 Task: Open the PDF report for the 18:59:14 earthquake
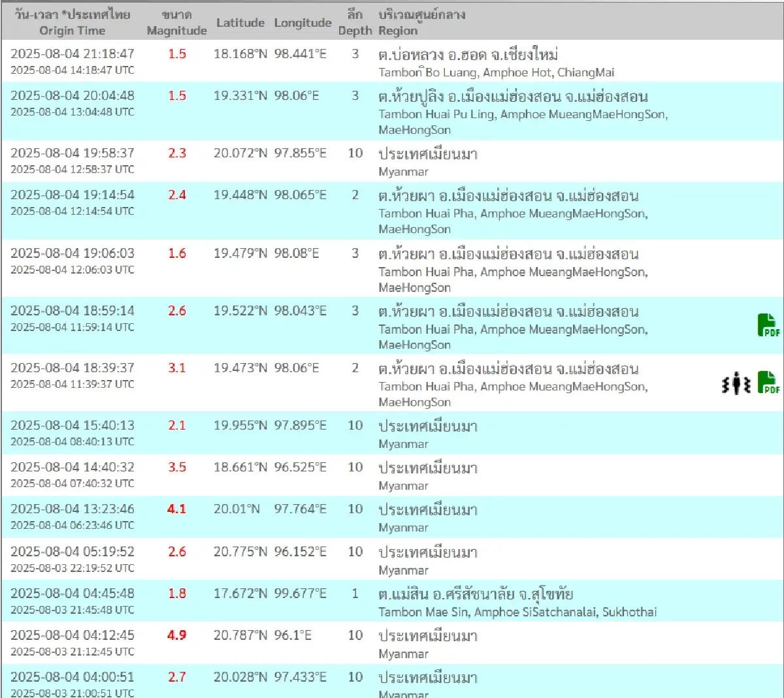(768, 325)
